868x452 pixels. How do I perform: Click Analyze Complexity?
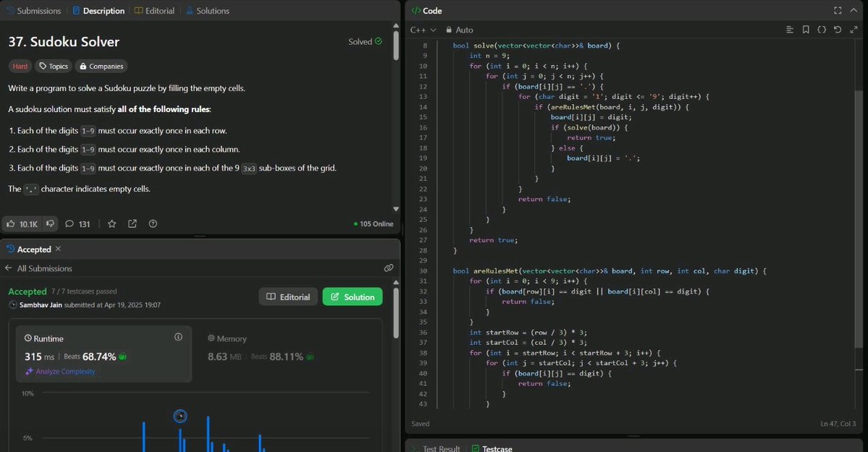pos(60,371)
